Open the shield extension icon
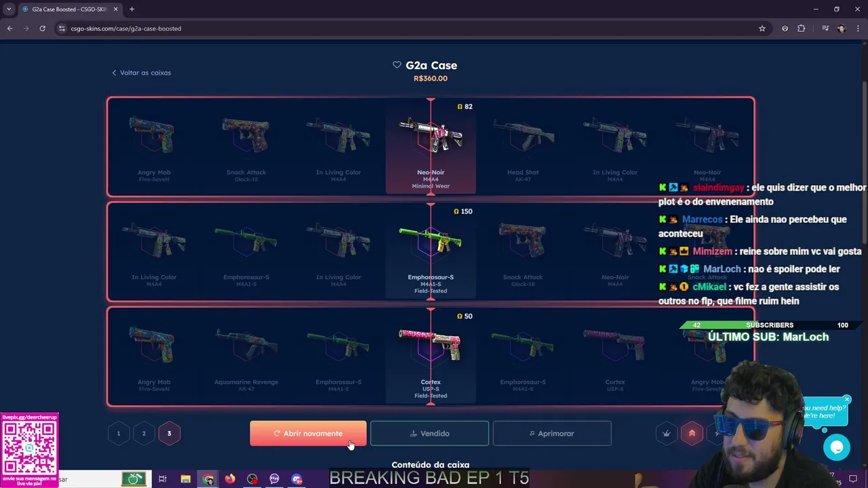The width and height of the screenshot is (868, 488). coord(785,28)
